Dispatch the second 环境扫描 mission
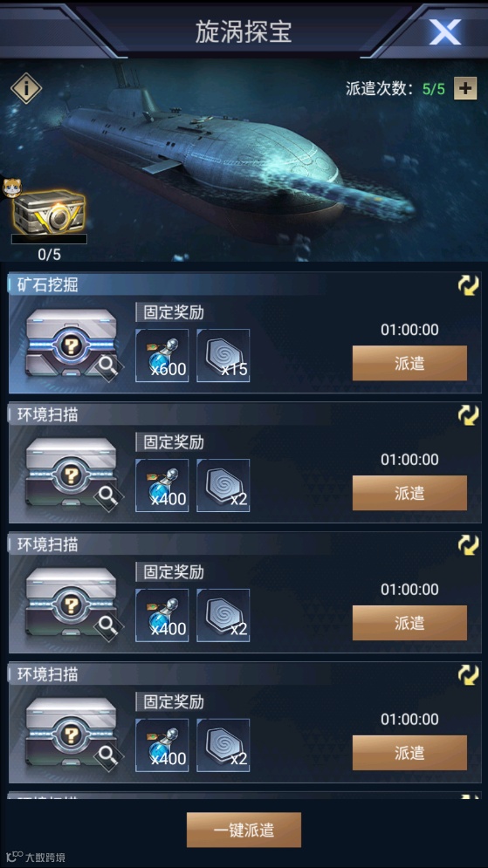488x868 pixels. click(409, 623)
